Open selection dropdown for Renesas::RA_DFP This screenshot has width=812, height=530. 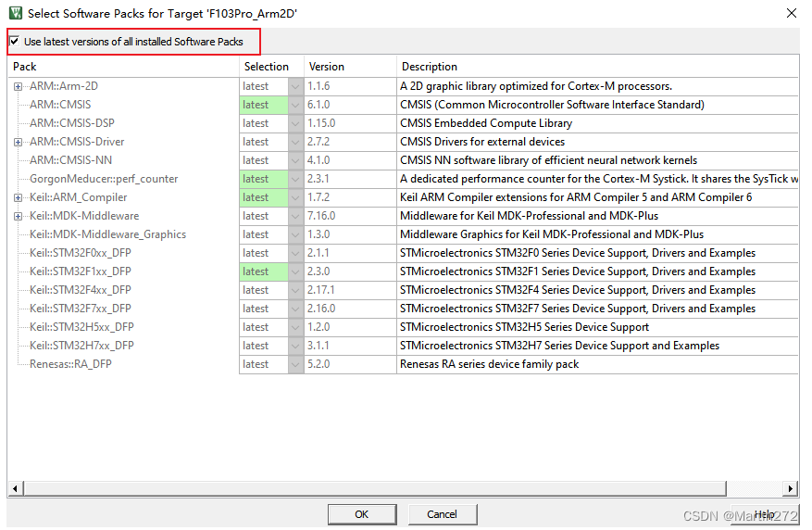pyautogui.click(x=295, y=365)
